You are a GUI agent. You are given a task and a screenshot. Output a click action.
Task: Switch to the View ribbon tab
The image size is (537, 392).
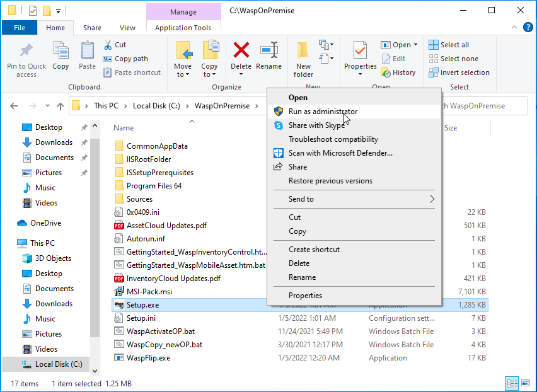point(127,28)
